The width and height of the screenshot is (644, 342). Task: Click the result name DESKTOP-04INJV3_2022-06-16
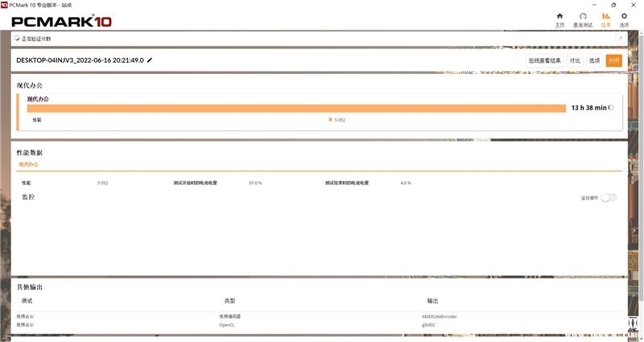click(80, 60)
